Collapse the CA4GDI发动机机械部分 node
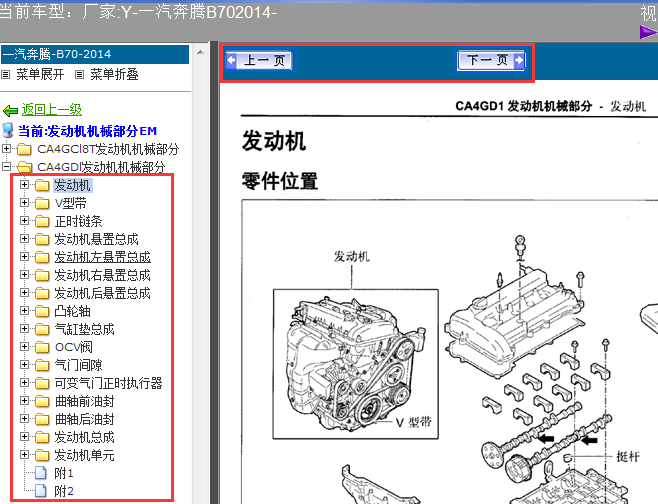This screenshot has width=658, height=504. click(6, 166)
